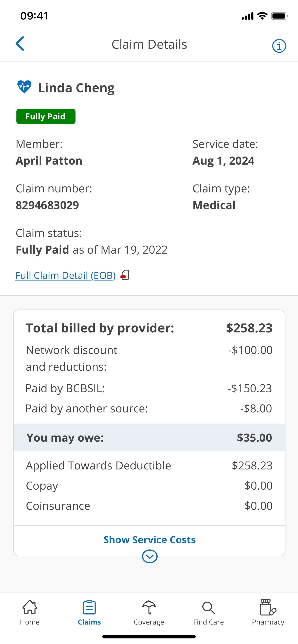
Task: Open Full Claim Detail (EOB) link
Action: pyautogui.click(x=65, y=275)
